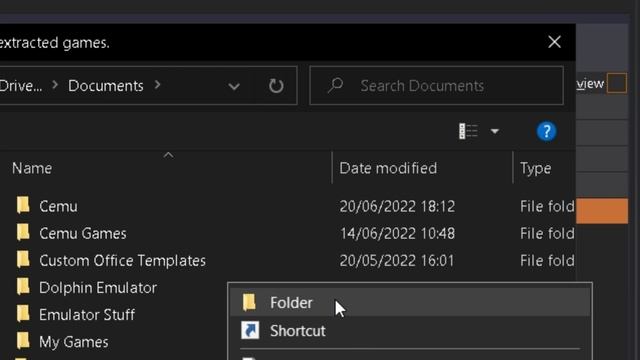
Task: Select the Cemu folder
Action: [x=58, y=207]
